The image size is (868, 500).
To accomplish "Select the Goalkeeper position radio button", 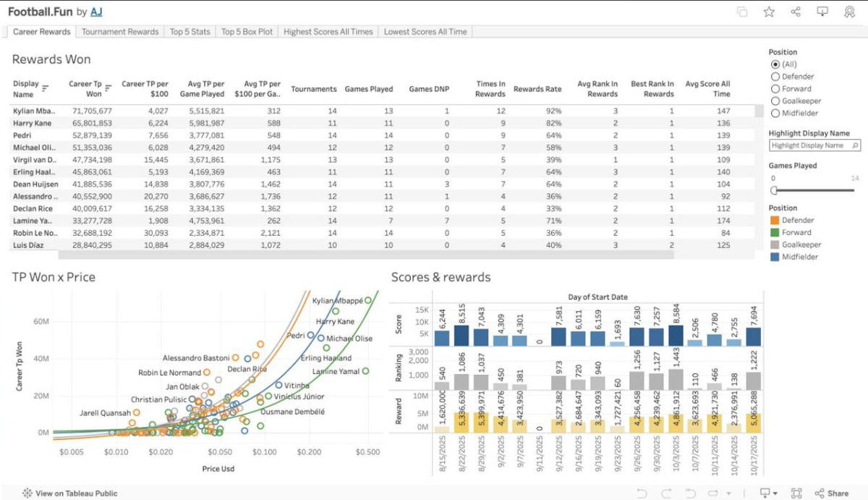I will [x=775, y=101].
